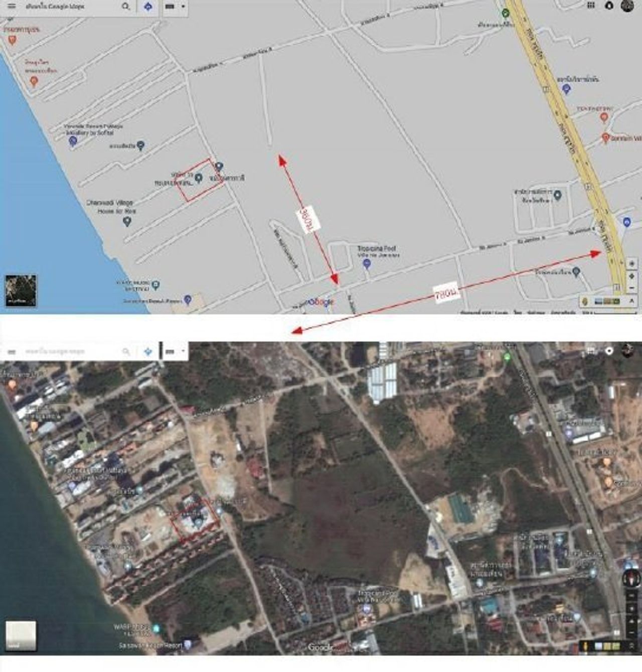Click the blue directions icon in the upper map
The height and width of the screenshot is (672, 642).
click(x=148, y=7)
